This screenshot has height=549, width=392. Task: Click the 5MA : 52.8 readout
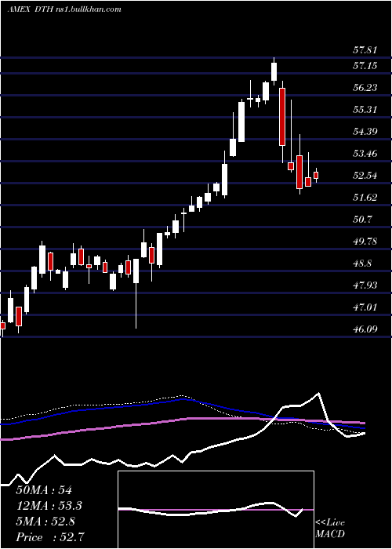tap(45, 522)
